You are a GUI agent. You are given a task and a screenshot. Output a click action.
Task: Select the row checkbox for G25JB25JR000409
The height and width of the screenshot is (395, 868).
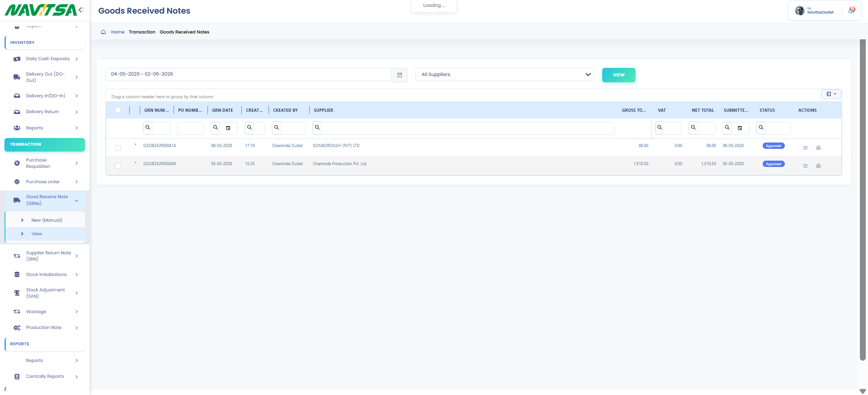tap(118, 166)
